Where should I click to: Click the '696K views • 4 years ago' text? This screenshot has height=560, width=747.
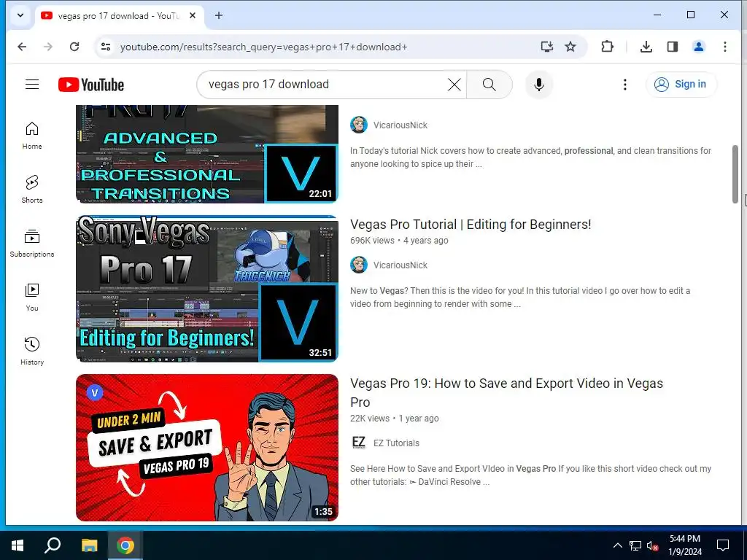tap(399, 241)
